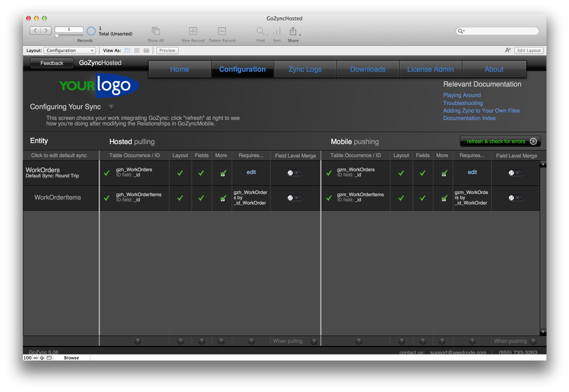The image size is (569, 392).
Task: Zoom out with status bar minus icon
Action: coord(36,358)
